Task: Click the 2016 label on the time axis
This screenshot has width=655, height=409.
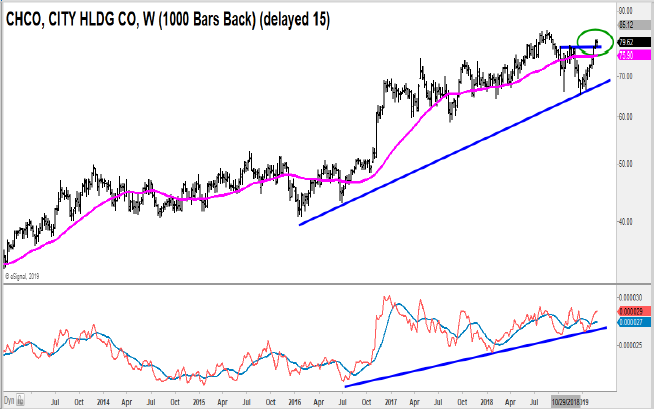Action: click(296, 401)
